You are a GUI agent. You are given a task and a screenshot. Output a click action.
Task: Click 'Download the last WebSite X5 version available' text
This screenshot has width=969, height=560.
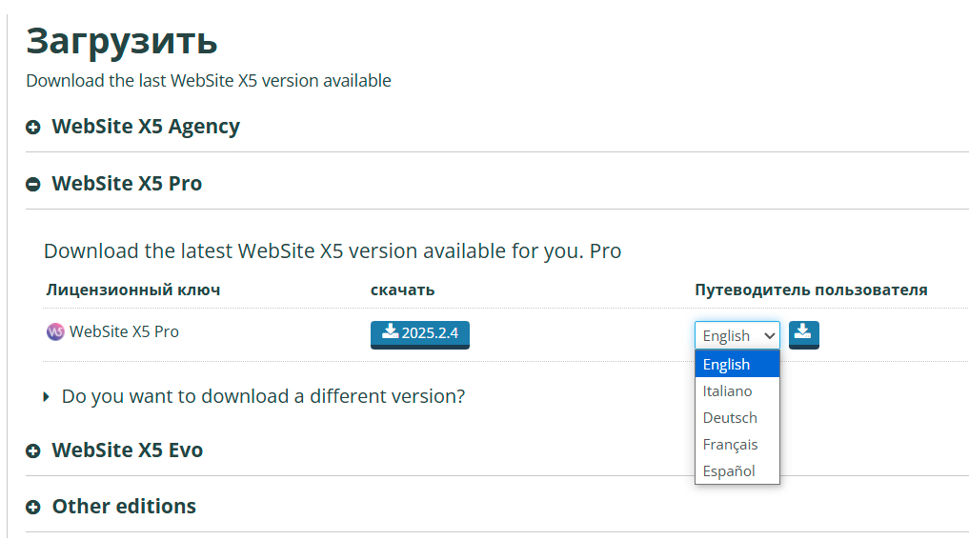[209, 81]
